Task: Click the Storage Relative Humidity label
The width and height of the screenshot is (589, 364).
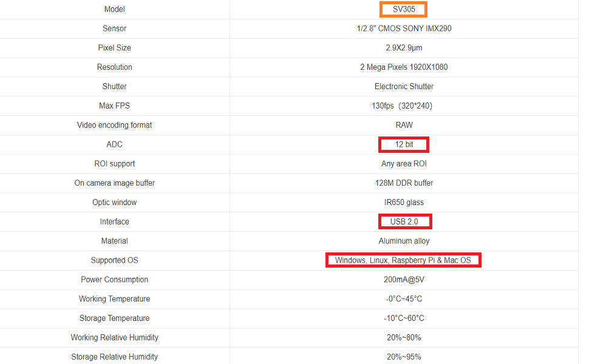Action: click(x=115, y=357)
